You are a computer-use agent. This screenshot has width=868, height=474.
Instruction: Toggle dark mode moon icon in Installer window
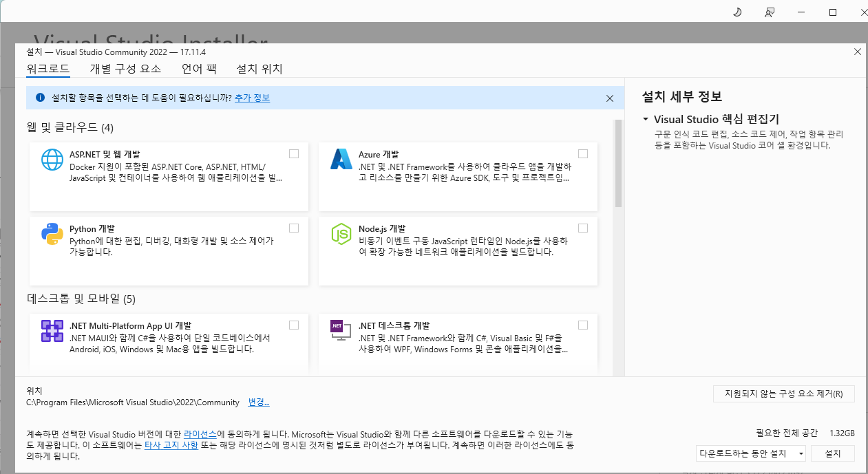click(x=737, y=12)
